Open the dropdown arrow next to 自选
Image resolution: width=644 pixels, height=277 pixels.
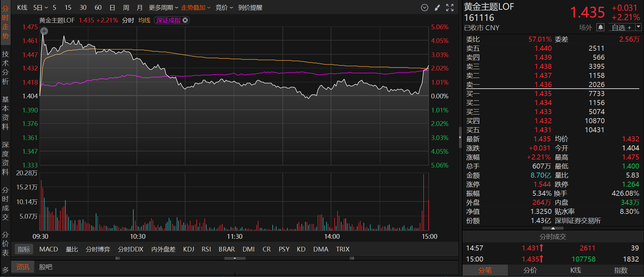tap(638, 27)
